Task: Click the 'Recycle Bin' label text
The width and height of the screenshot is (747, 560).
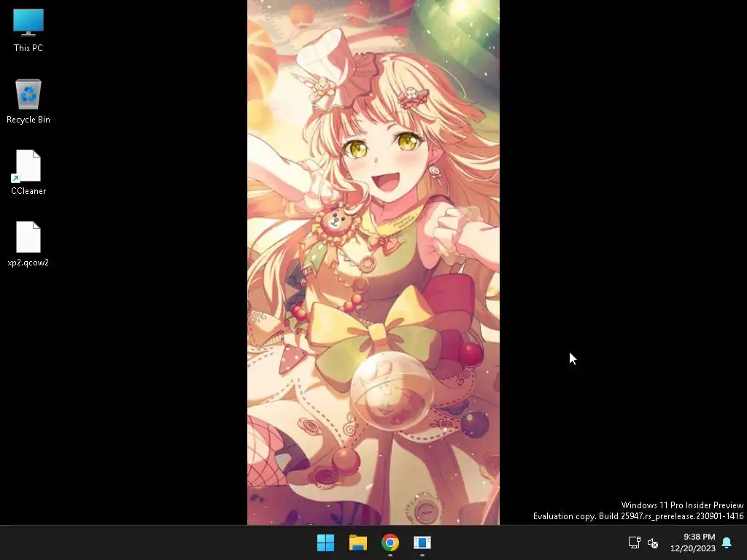Action: click(x=28, y=120)
